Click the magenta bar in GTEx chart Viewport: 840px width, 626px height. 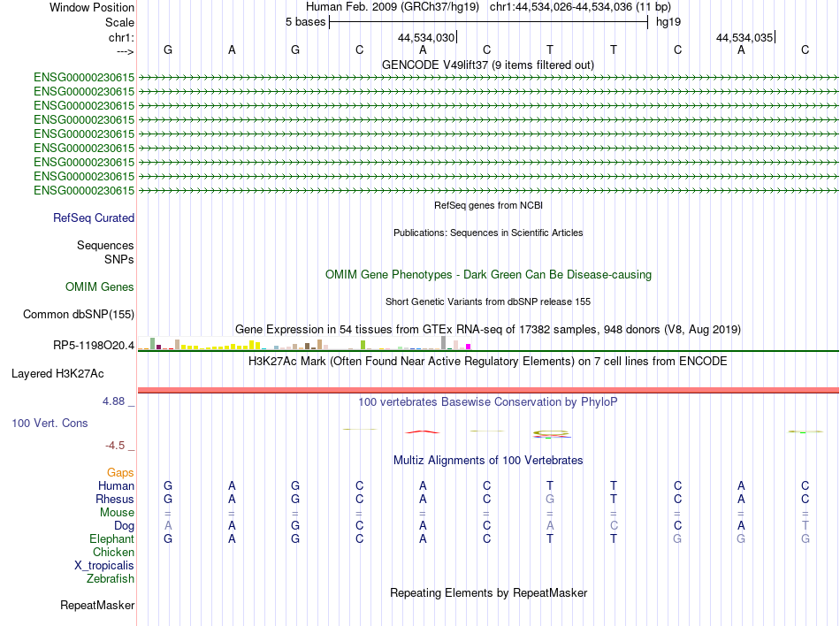(x=469, y=347)
